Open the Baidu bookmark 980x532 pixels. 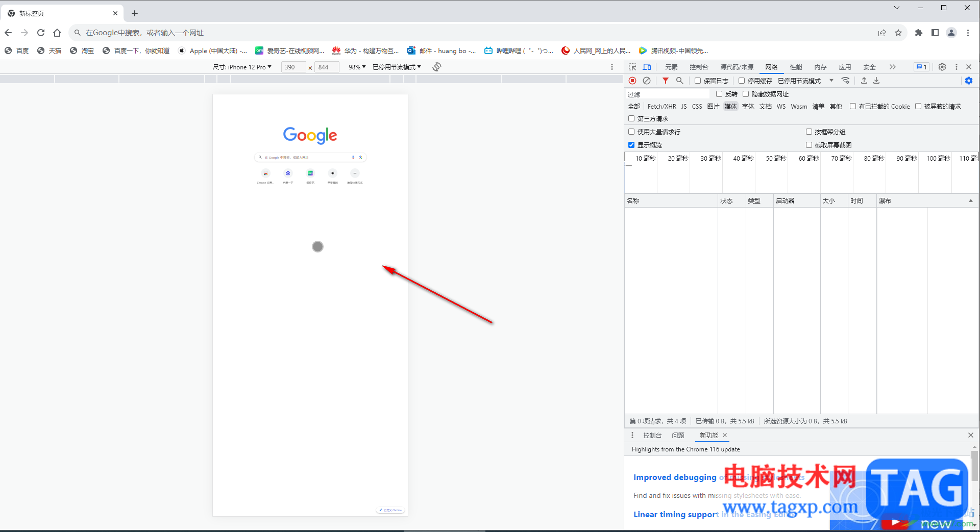tap(17, 50)
